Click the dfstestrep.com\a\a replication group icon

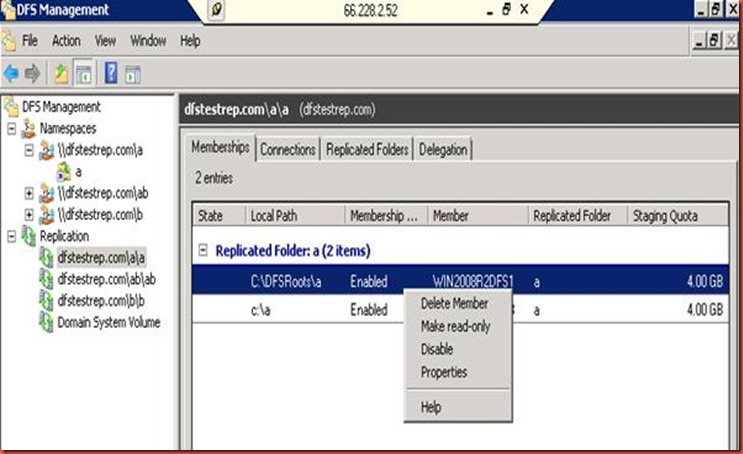click(46, 258)
